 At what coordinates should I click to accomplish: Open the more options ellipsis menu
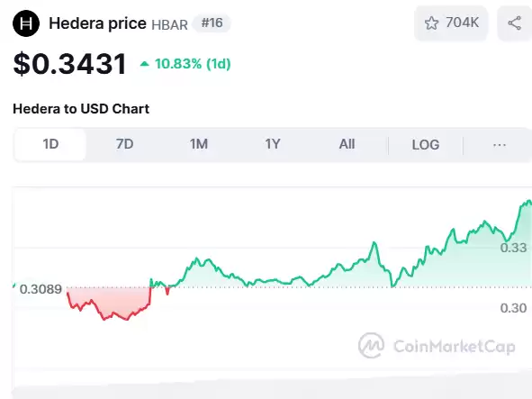point(500,145)
